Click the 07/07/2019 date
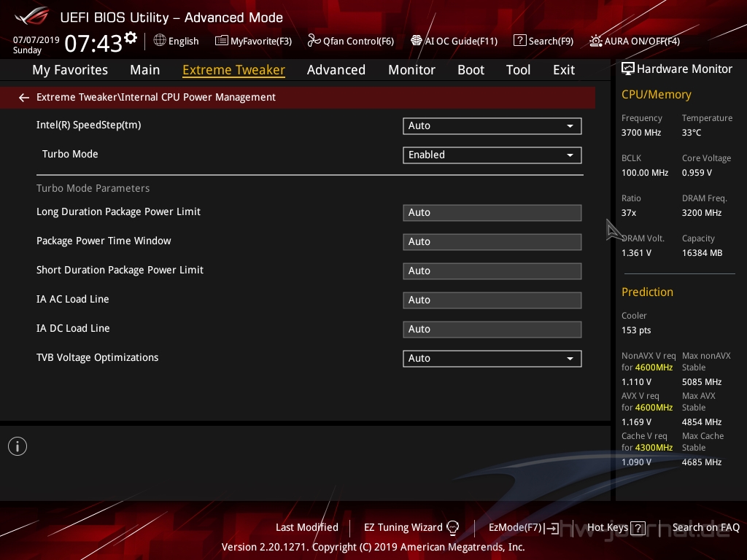The image size is (747, 560). coord(36,39)
